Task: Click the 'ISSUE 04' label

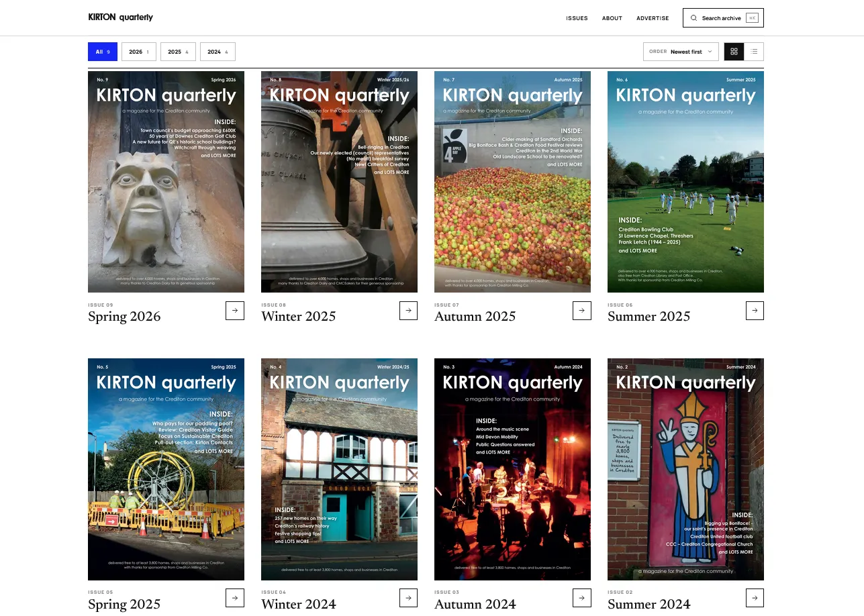Action: tap(274, 592)
